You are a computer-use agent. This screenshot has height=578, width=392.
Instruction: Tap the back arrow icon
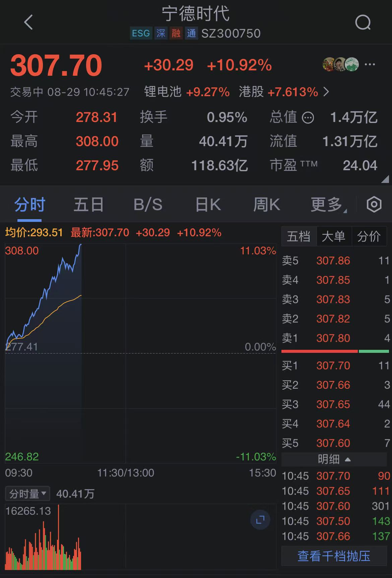tap(29, 22)
